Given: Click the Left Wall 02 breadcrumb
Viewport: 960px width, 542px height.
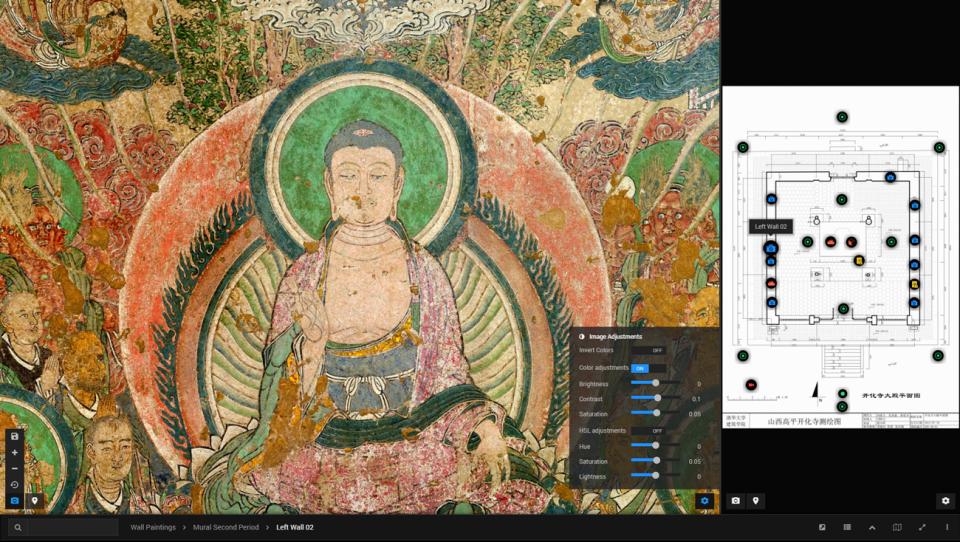Looking at the screenshot, I should tap(294, 527).
